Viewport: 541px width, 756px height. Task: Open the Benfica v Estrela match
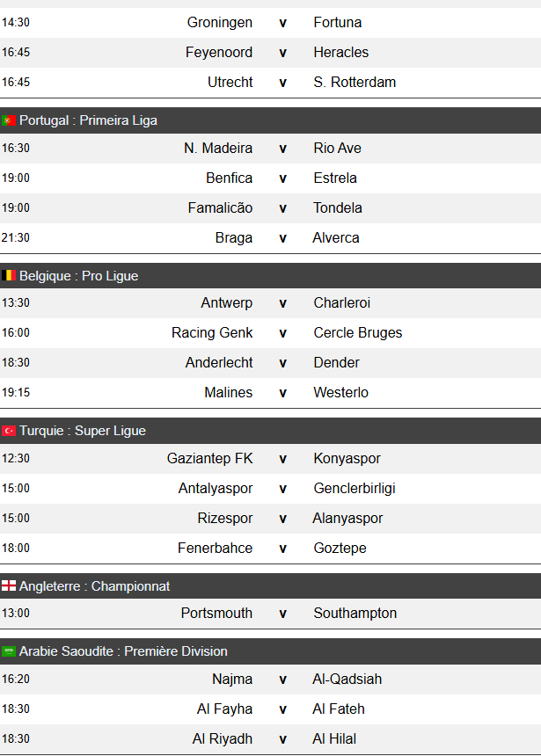point(282,178)
